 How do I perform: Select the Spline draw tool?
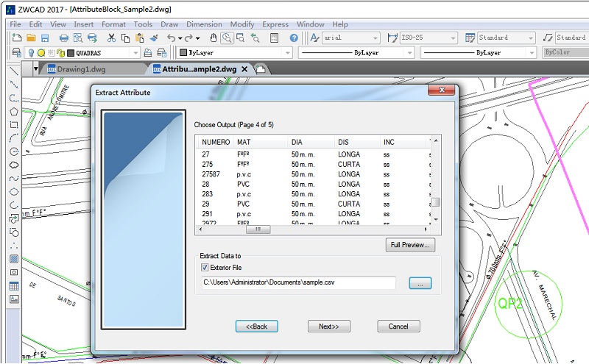14,179
